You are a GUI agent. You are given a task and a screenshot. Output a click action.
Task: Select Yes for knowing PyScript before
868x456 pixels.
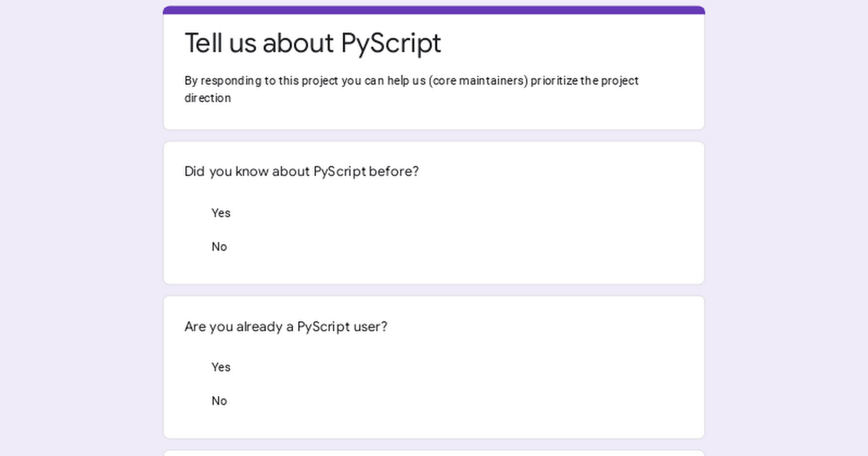pyautogui.click(x=220, y=213)
